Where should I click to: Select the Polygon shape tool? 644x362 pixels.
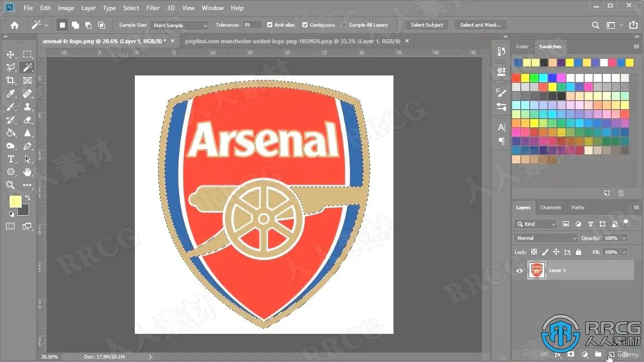click(11, 172)
